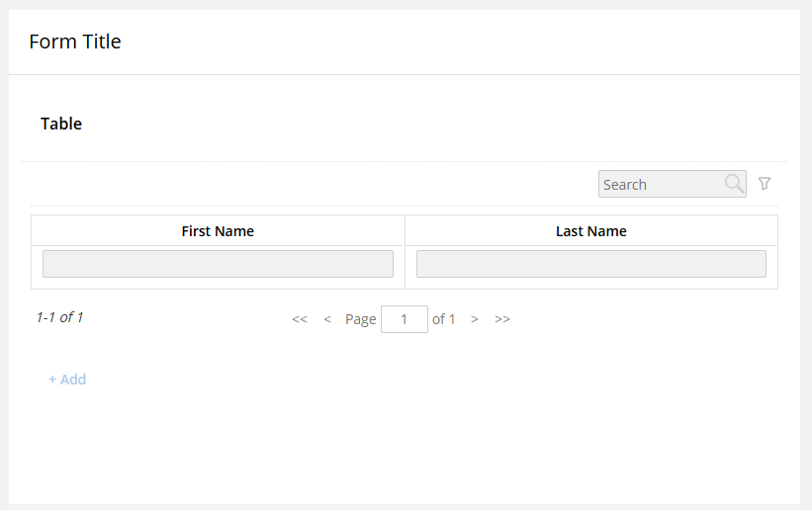The image size is (812, 510).
Task: Click the magnifier search icon
Action: click(x=734, y=184)
